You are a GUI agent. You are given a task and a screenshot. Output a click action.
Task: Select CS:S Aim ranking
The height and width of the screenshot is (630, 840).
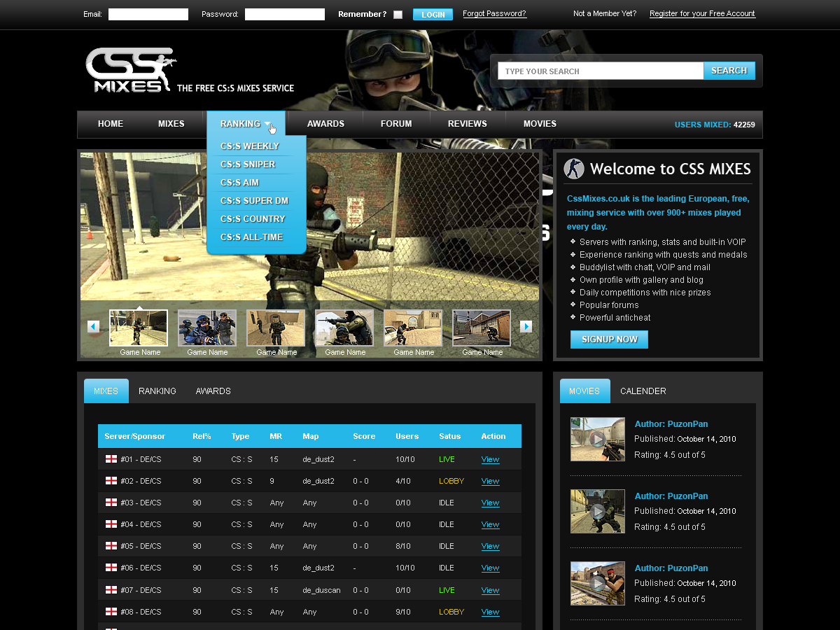(239, 183)
